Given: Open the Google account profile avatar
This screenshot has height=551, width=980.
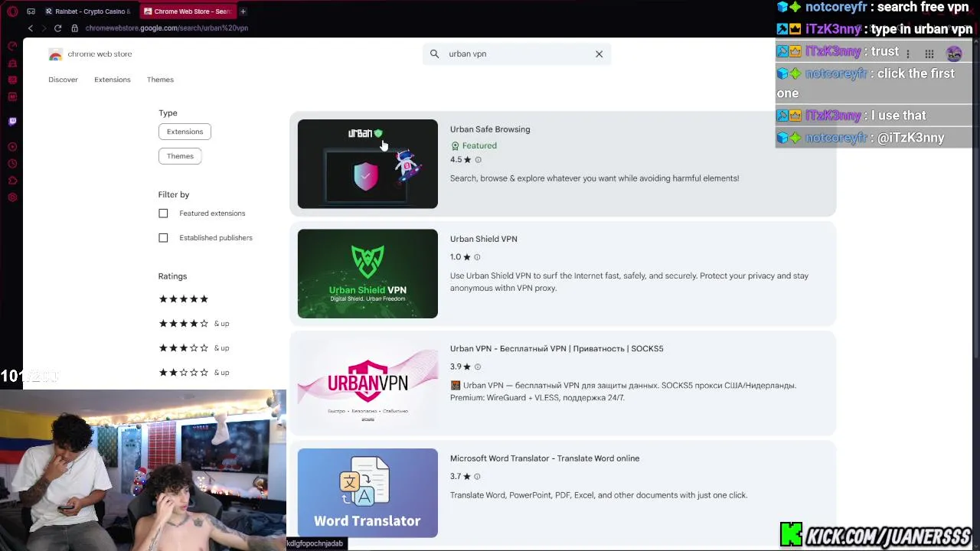Looking at the screenshot, I should tap(954, 54).
